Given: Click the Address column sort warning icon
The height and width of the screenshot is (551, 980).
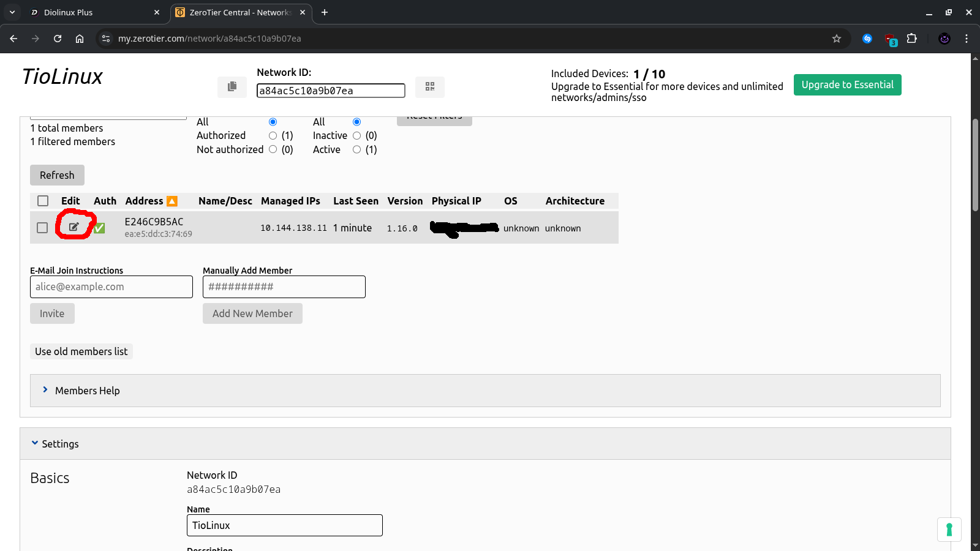Looking at the screenshot, I should [172, 201].
